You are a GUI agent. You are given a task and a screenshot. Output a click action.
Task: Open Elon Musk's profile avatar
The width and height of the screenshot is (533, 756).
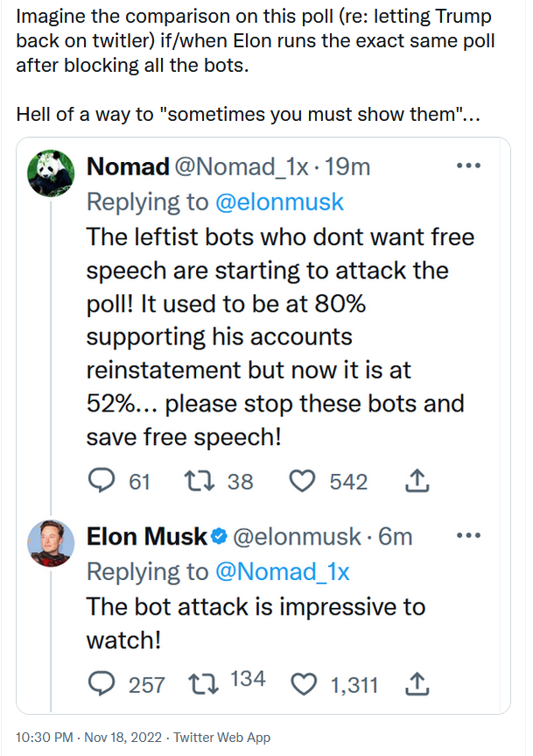coord(51,543)
